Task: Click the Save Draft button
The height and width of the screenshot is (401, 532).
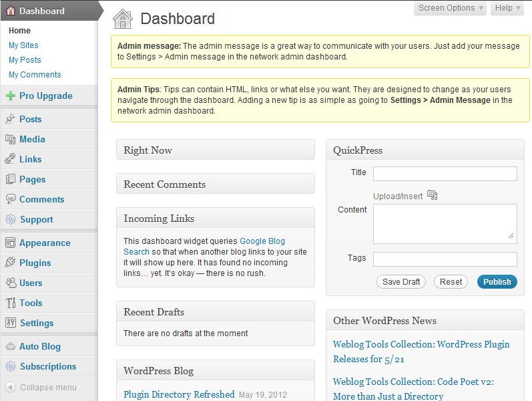Action: 401,282
